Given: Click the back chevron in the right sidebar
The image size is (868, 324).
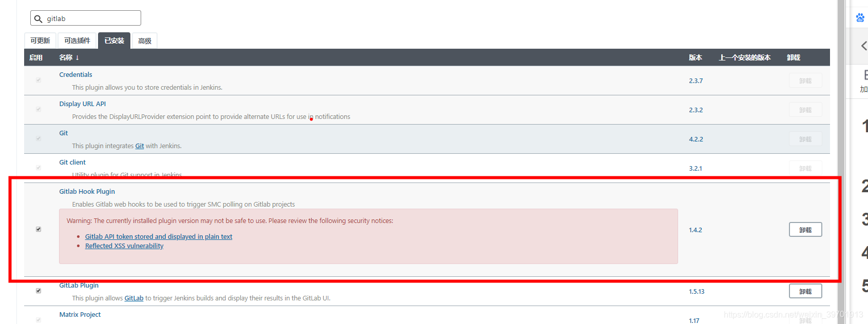Looking at the screenshot, I should tap(864, 46).
